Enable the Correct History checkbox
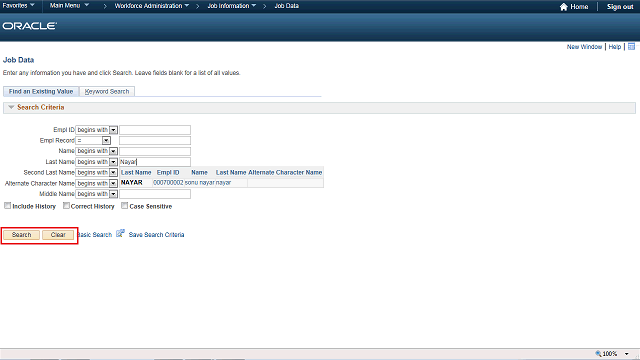Image resolution: width=640 pixels, height=360 pixels. click(x=66, y=206)
